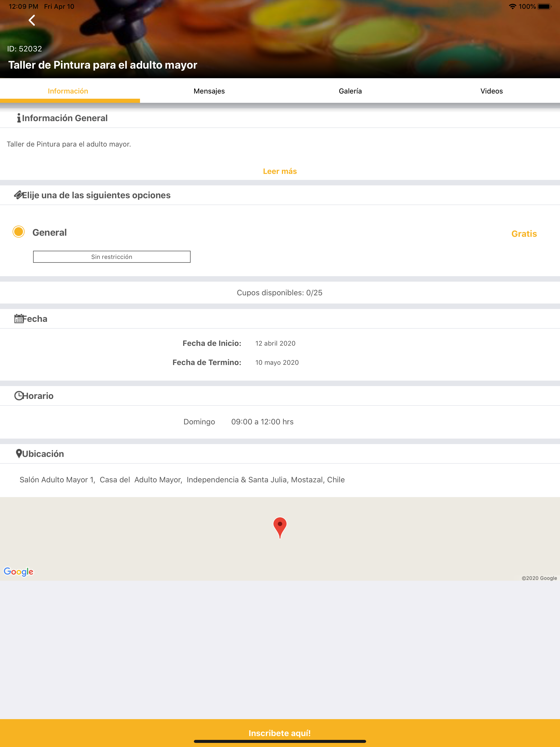
Task: Tap the Wi-Fi status icon
Action: click(x=512, y=6)
